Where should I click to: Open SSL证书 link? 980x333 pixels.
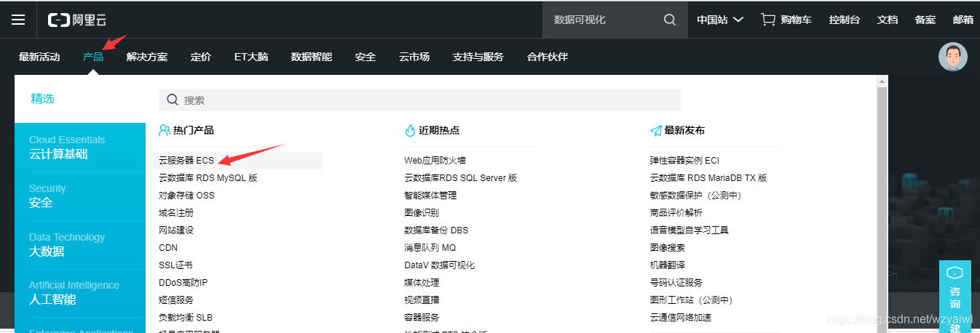click(x=175, y=265)
